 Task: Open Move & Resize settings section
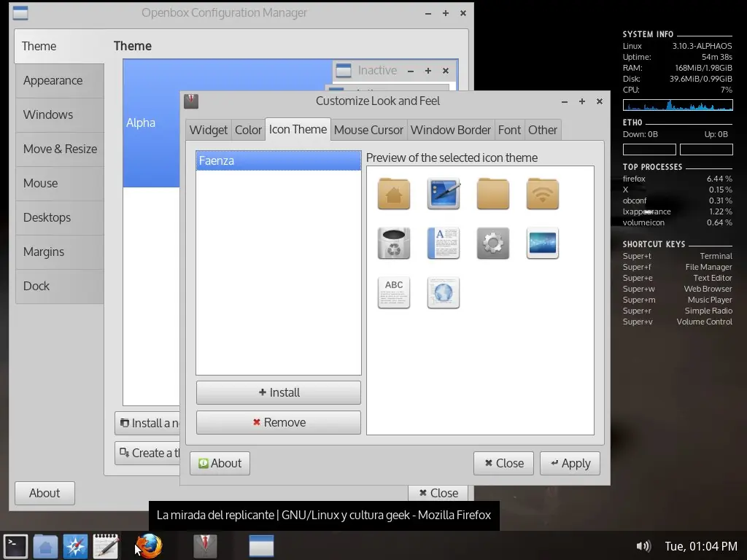[x=60, y=149]
